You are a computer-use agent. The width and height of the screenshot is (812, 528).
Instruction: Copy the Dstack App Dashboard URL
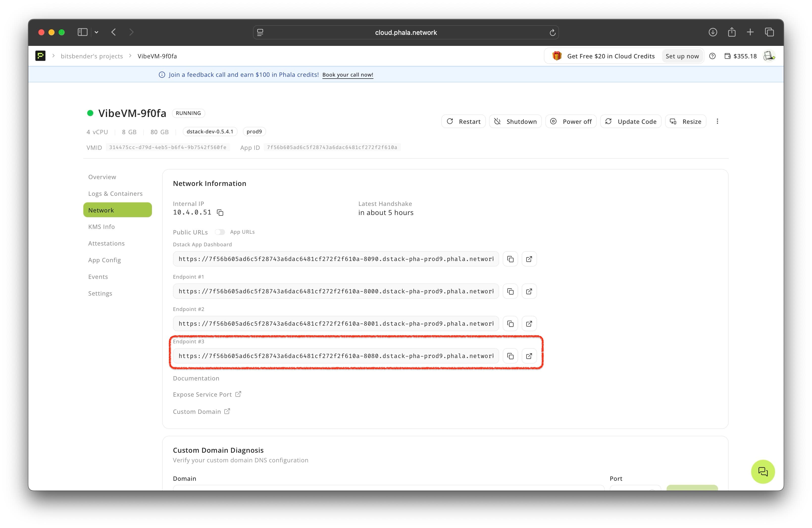[x=510, y=259]
